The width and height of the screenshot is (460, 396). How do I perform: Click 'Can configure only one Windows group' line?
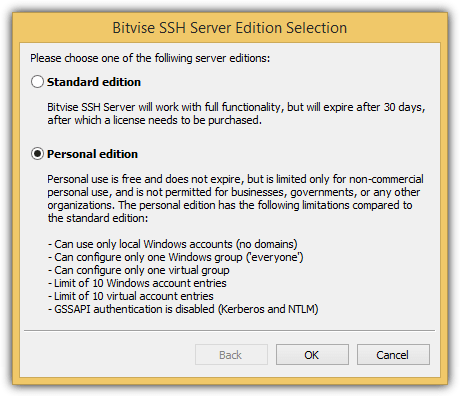(x=175, y=257)
